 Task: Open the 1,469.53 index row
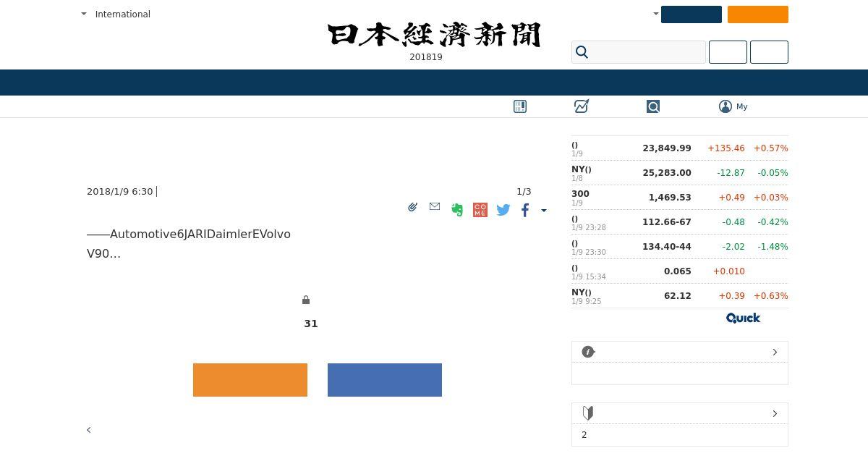[680, 197]
